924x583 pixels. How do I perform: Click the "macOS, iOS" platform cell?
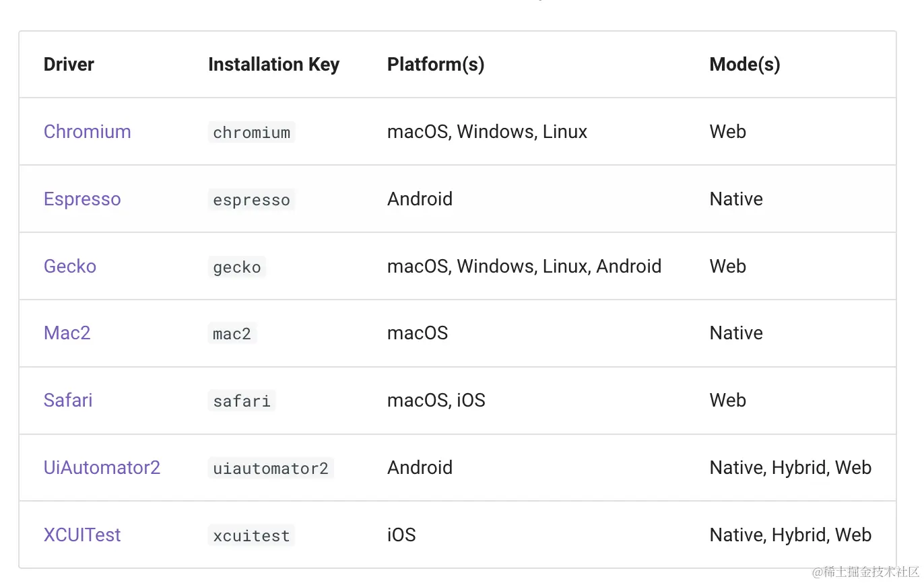click(436, 401)
